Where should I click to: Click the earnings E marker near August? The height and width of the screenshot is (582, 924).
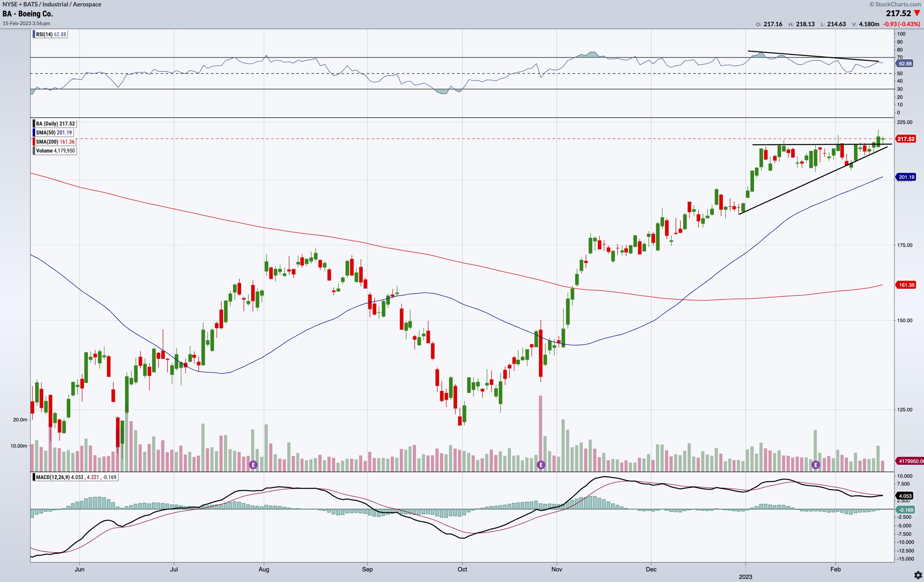pos(253,465)
